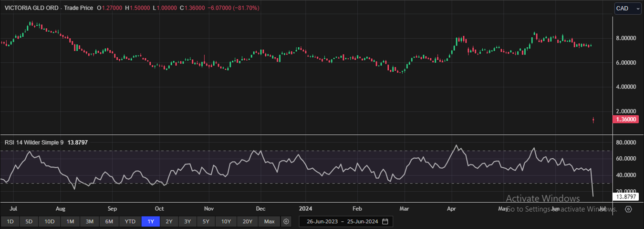
Task: Click the calendar icon in the date range box
Action: point(385,221)
